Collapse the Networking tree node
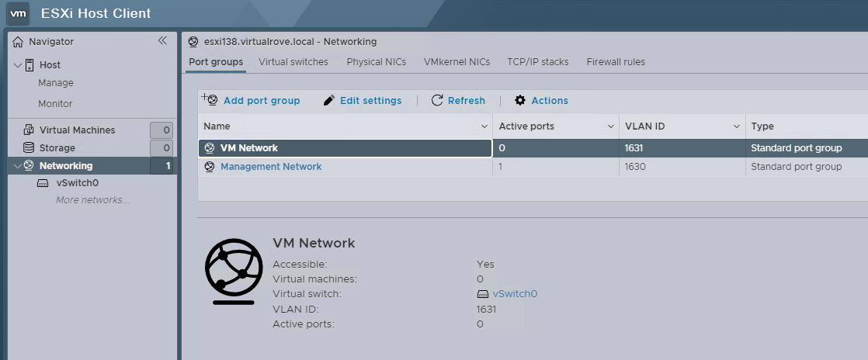Screen dimensions: 868x360 [x=18, y=165]
